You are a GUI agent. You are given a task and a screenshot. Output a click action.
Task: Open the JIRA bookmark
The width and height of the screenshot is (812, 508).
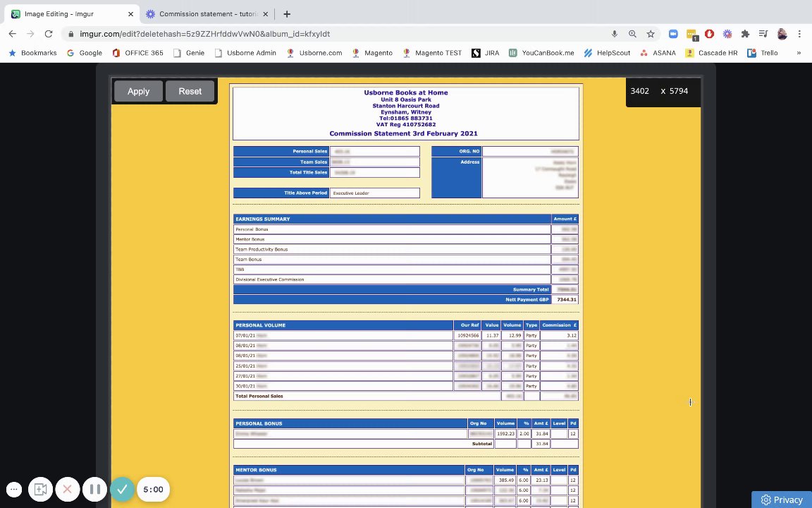coord(485,53)
